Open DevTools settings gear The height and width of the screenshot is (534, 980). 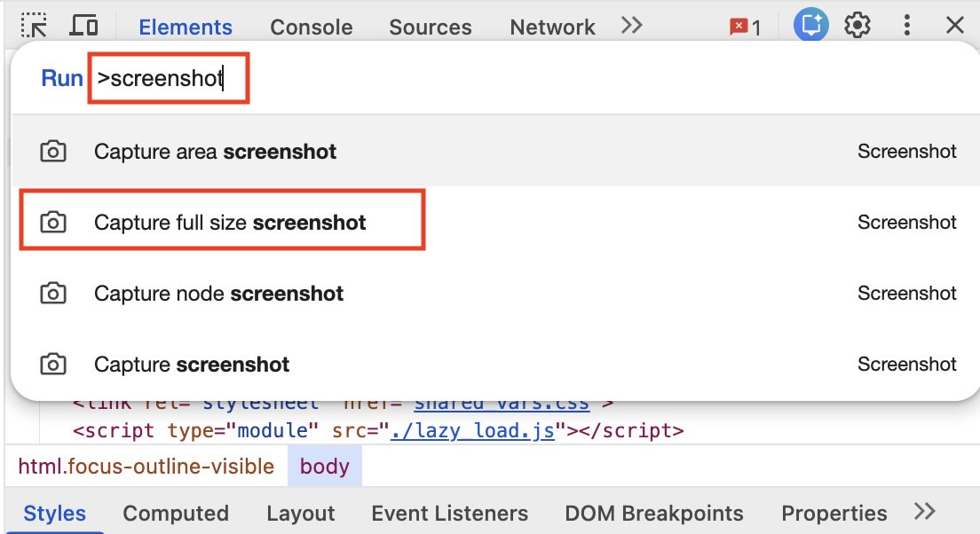(x=857, y=26)
